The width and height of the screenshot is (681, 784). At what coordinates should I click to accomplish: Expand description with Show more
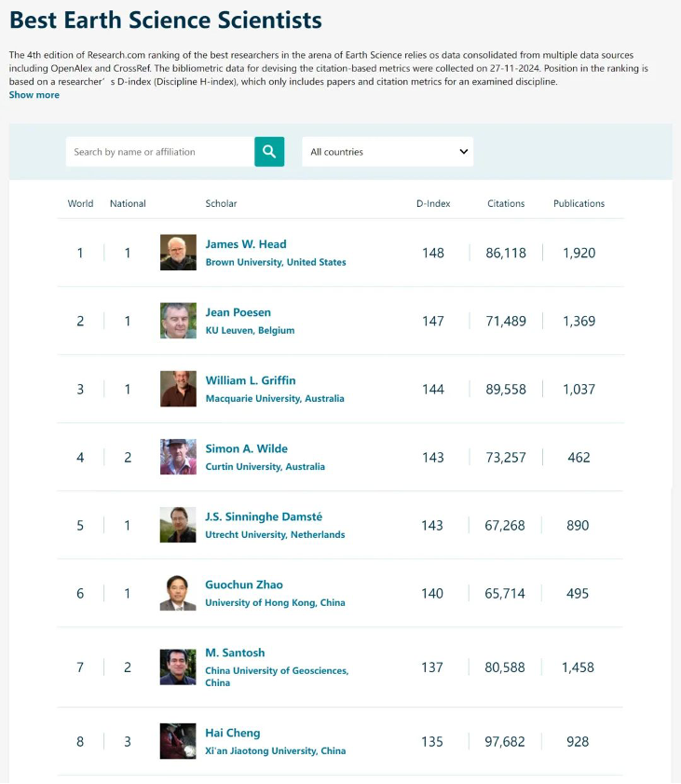click(x=34, y=95)
